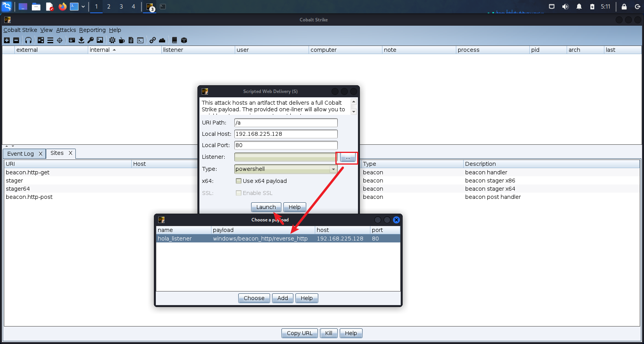
Task: Open screenshots via picture icon
Action: click(x=100, y=40)
